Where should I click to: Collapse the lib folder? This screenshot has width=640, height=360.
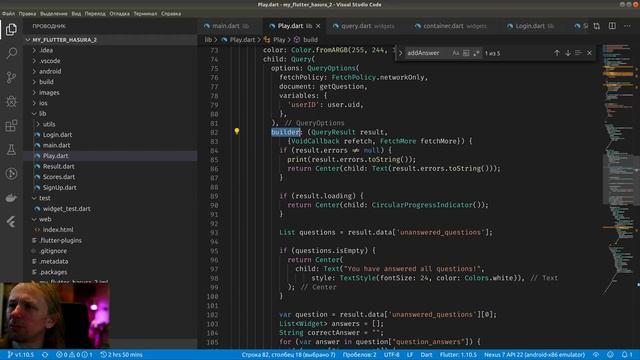tap(110, 113)
